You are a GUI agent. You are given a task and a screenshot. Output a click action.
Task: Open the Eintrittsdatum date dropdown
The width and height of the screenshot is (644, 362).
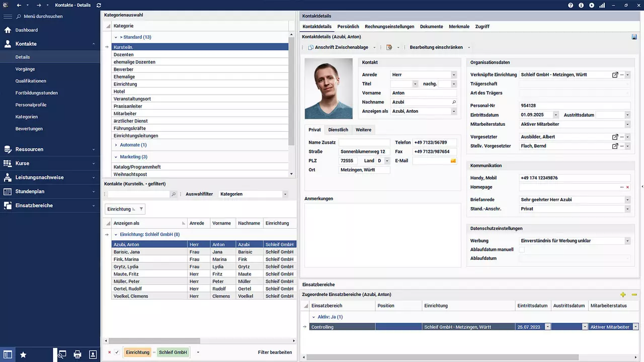click(555, 115)
